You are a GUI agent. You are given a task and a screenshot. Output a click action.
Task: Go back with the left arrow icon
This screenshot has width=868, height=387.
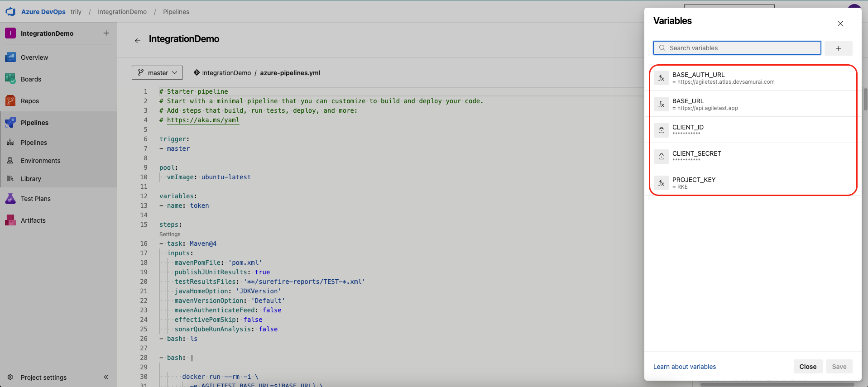(137, 40)
